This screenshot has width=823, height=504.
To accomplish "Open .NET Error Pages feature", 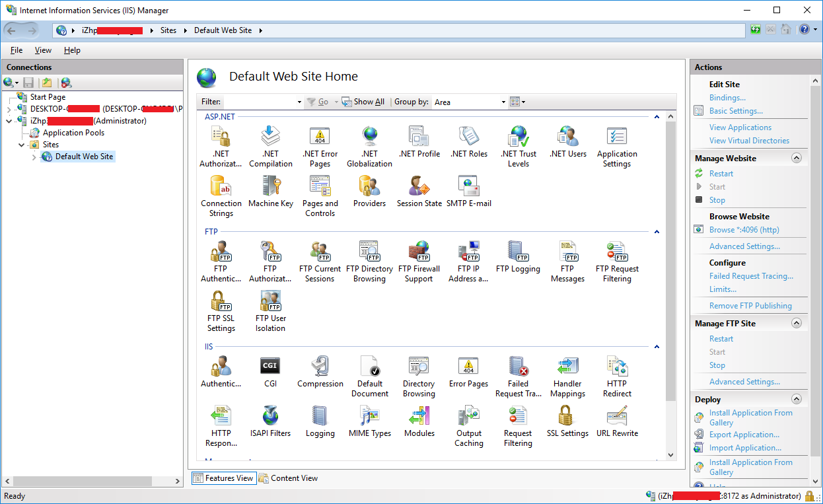I will [320, 146].
